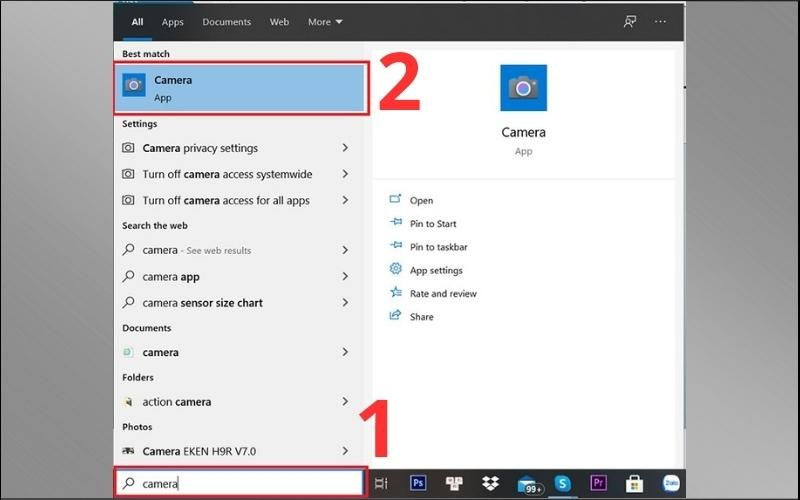Switch to the Documents search tab
The width and height of the screenshot is (800, 500).
[227, 21]
